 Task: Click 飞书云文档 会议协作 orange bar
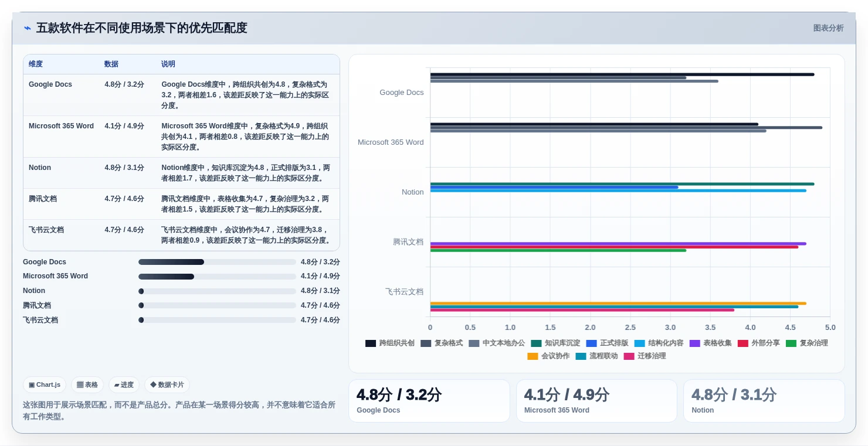click(618, 304)
